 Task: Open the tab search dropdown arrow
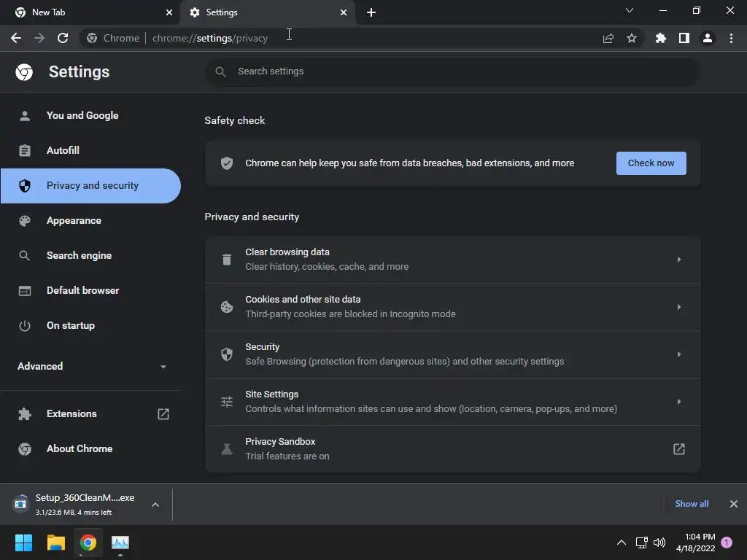630,10
